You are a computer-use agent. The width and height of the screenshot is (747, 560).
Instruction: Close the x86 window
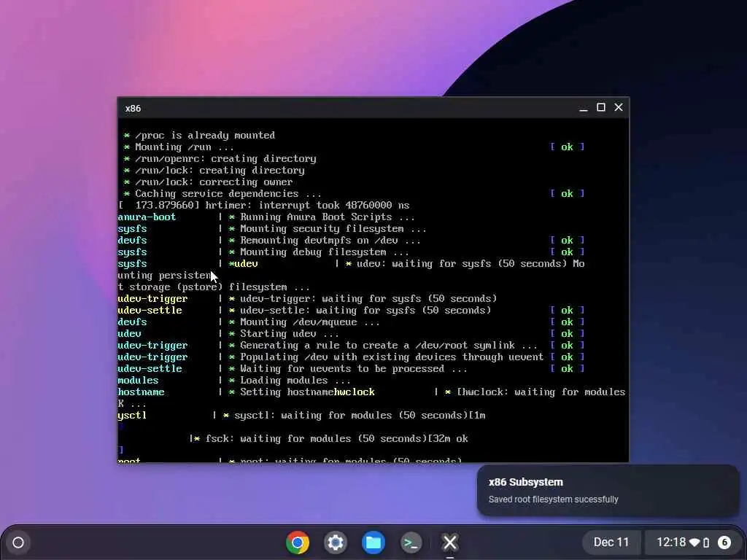tap(619, 108)
